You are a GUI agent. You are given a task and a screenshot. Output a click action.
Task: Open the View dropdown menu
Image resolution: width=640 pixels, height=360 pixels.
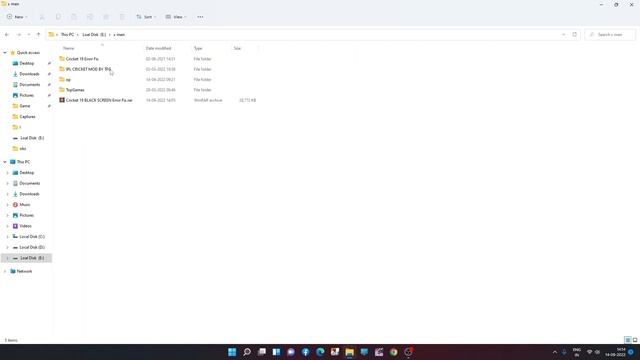click(176, 17)
